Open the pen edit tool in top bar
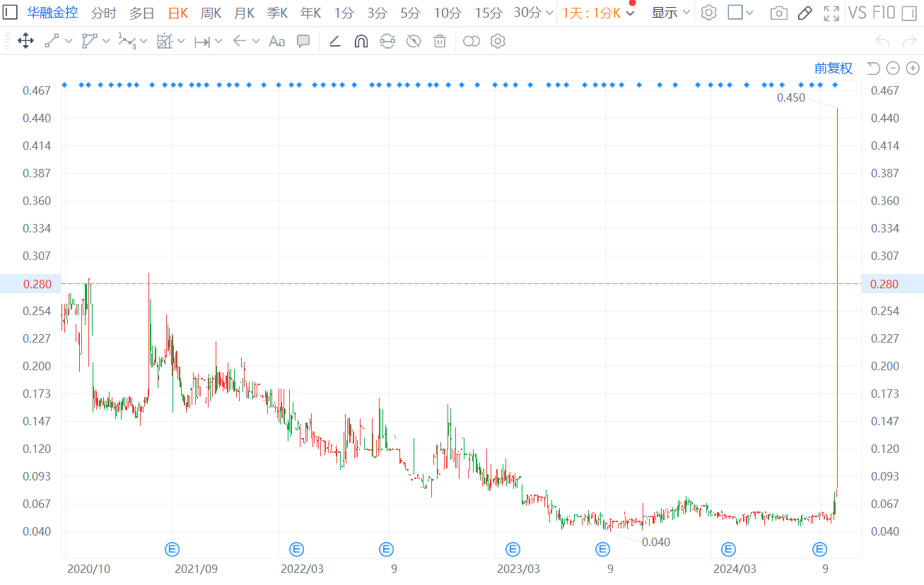 (805, 13)
